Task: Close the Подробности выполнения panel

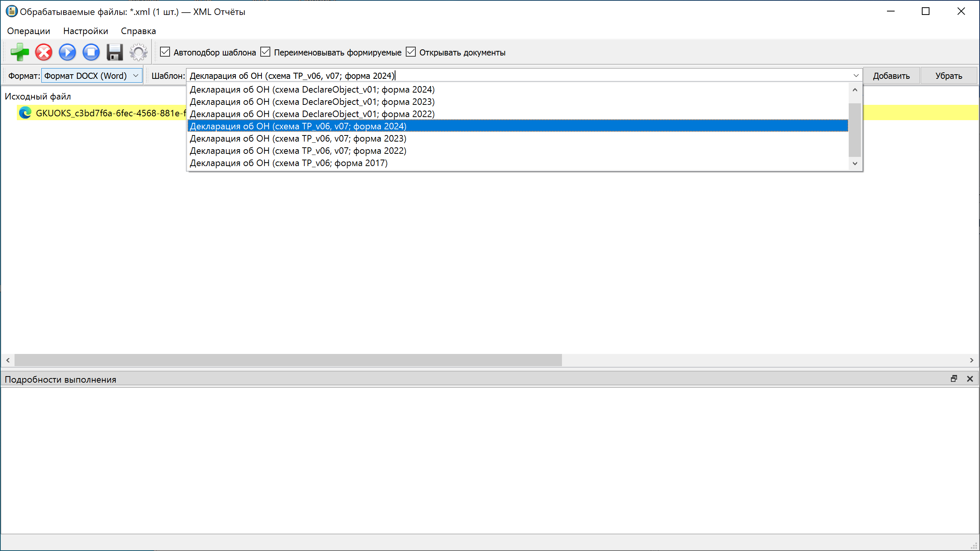Action: [x=970, y=379]
